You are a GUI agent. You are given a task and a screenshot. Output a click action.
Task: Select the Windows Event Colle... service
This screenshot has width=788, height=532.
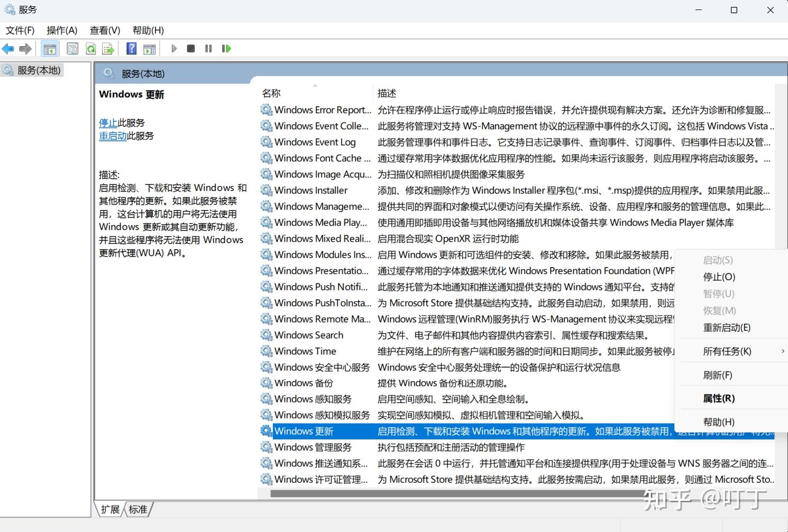tap(322, 126)
